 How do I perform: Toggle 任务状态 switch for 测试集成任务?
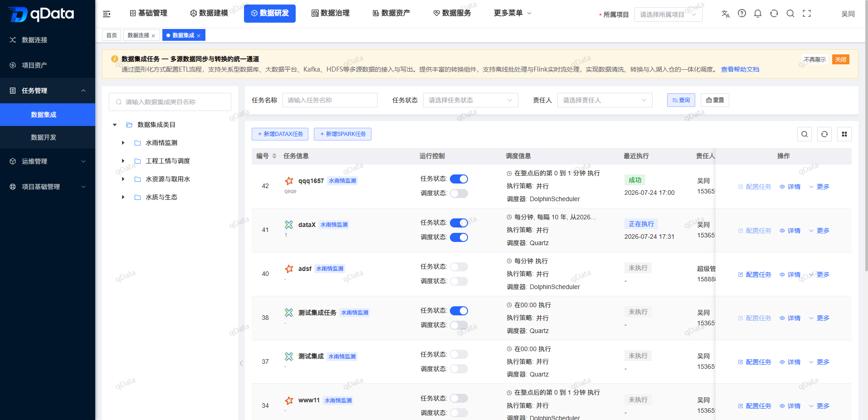click(459, 311)
